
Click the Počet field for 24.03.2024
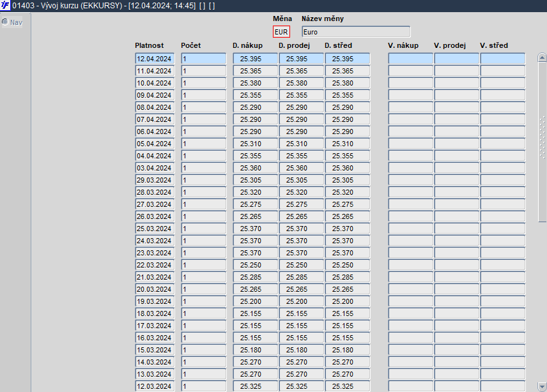point(204,241)
